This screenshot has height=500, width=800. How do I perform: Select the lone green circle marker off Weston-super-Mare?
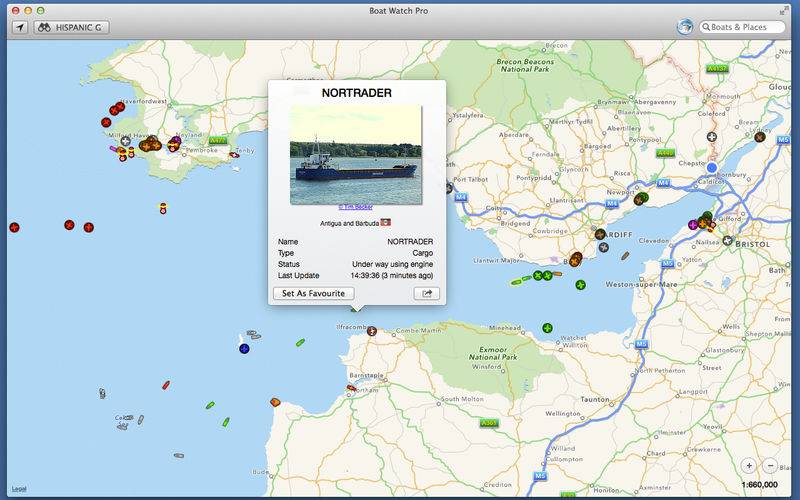pyautogui.click(x=581, y=285)
